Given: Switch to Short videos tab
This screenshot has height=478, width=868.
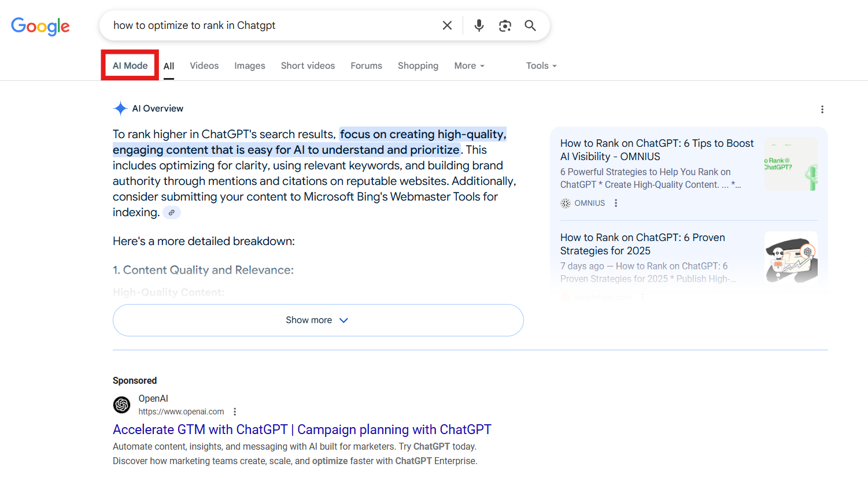Looking at the screenshot, I should [x=308, y=65].
